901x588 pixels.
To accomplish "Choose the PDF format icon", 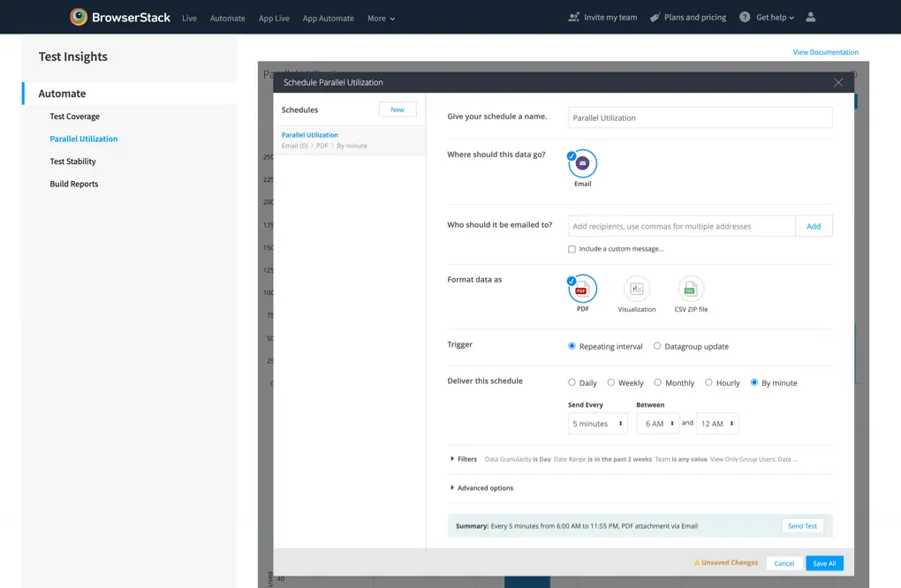I will click(582, 289).
